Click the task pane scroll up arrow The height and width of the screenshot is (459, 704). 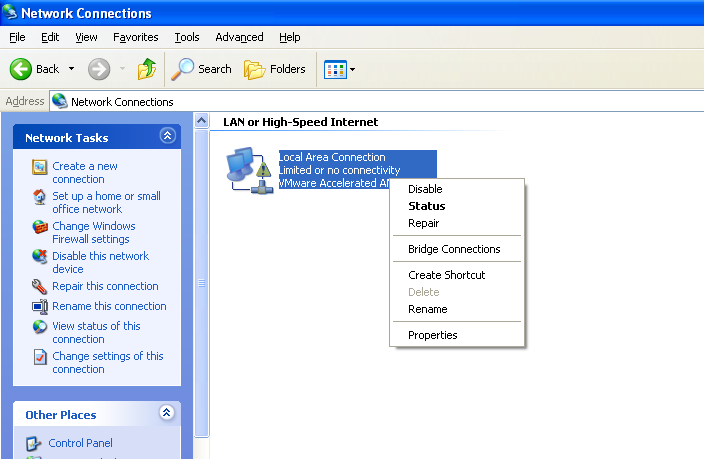pos(202,121)
